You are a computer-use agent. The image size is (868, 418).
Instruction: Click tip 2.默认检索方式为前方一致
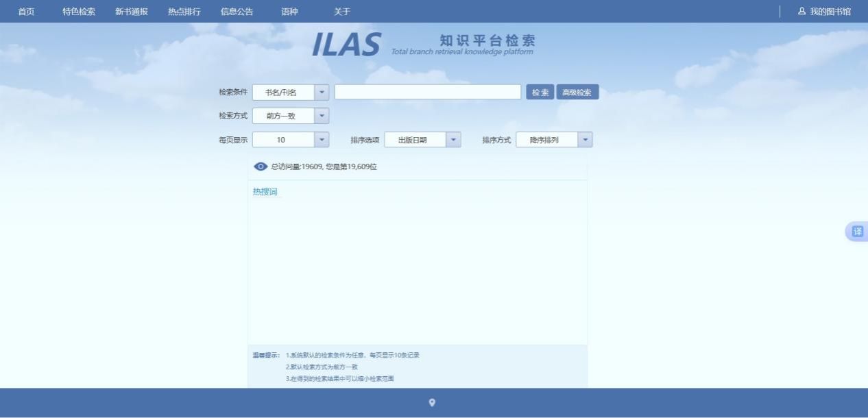pos(322,367)
